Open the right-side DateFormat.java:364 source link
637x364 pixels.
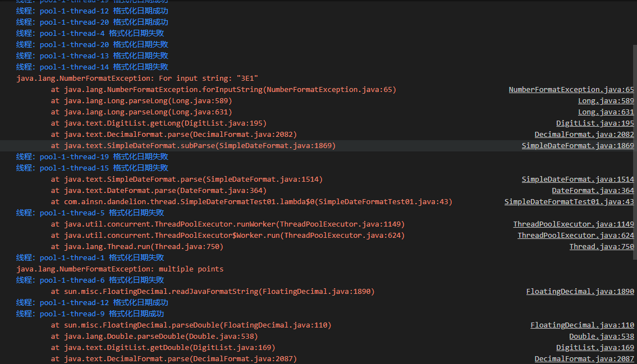(x=593, y=191)
